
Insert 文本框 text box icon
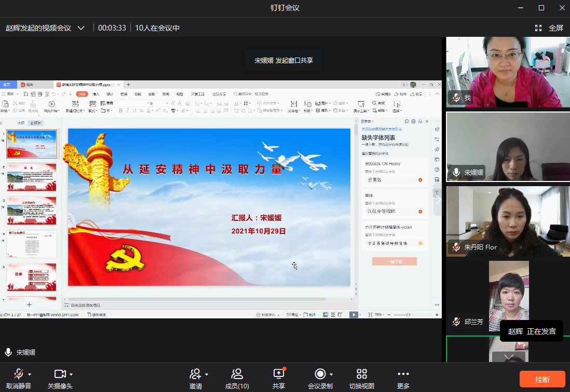pyautogui.click(x=294, y=104)
